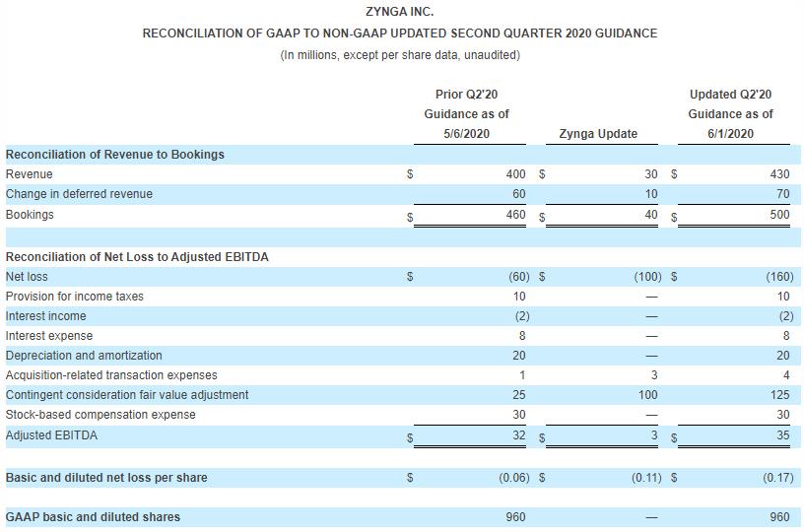Click the ZYNGA INC. title heading

point(399,12)
